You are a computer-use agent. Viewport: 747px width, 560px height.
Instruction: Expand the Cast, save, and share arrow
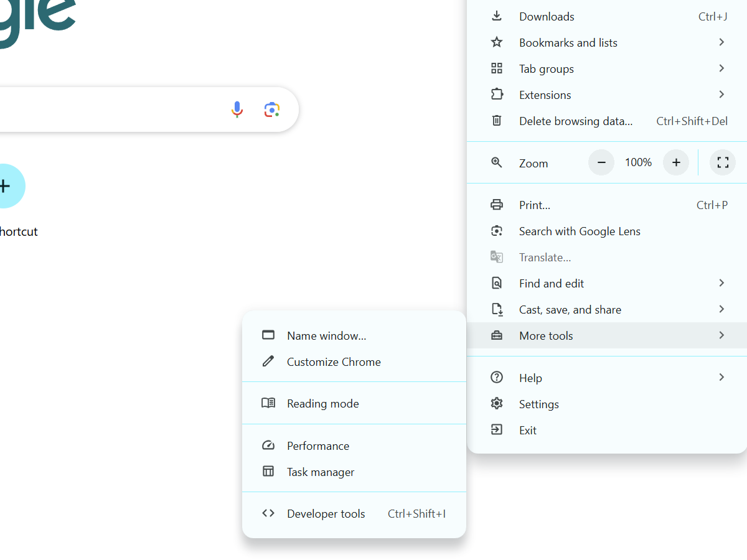[x=721, y=309]
